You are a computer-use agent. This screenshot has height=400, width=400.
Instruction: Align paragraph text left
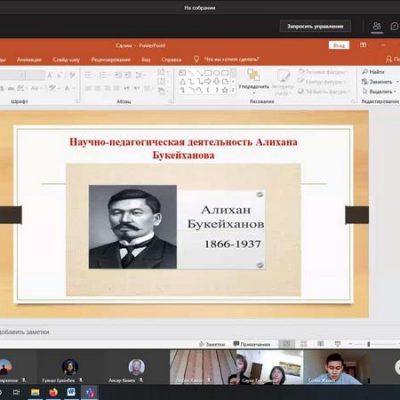pos(88,89)
